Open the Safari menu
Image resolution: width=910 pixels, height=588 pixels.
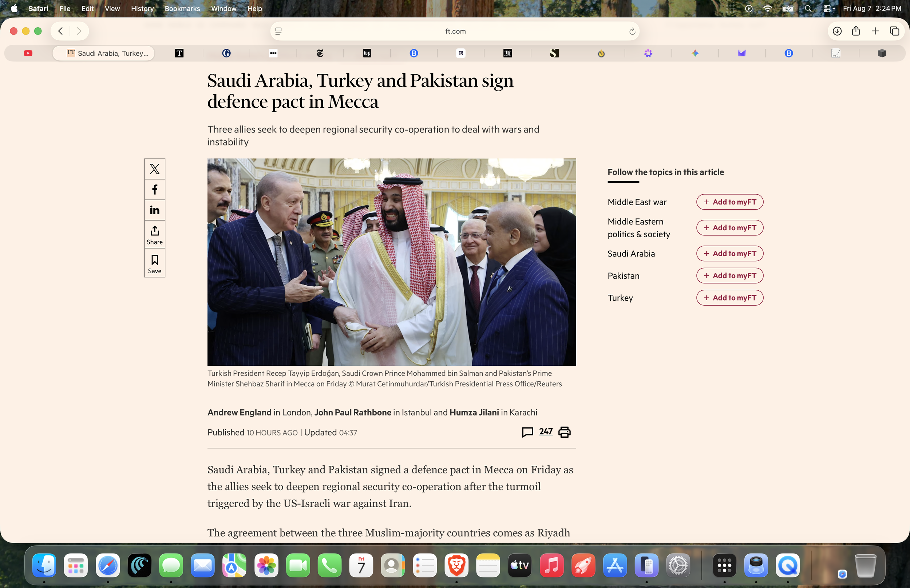pyautogui.click(x=38, y=8)
